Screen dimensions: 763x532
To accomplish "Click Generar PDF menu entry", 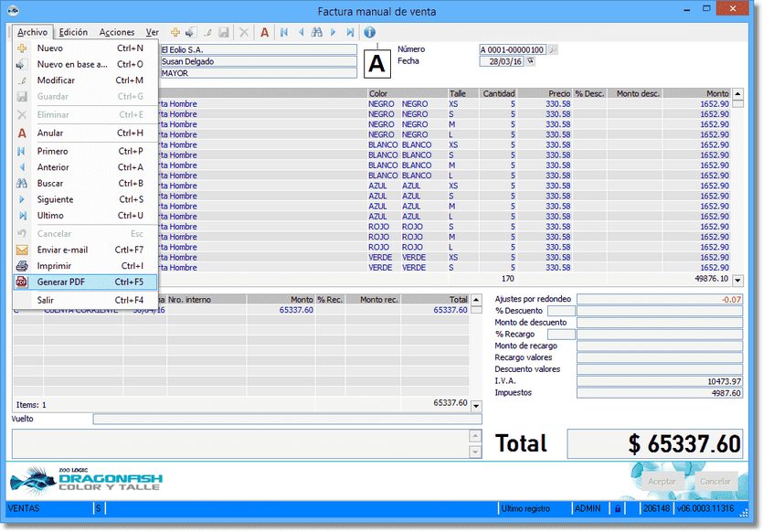I will [x=85, y=282].
